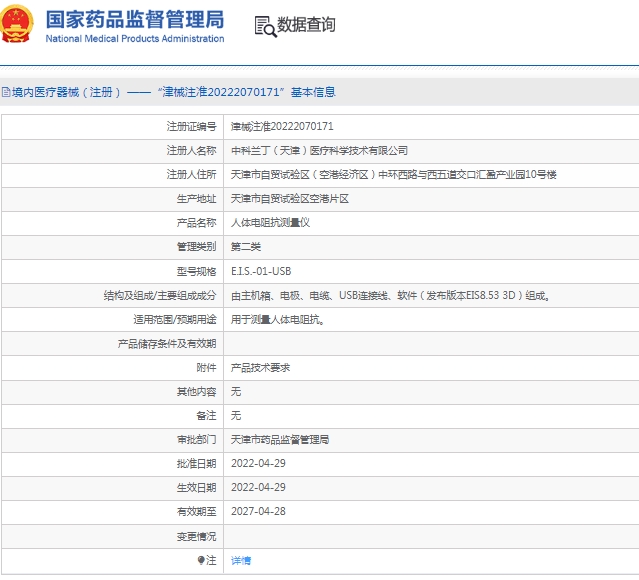Select 无 in the 备注 row
This screenshot has width=639, height=580.
point(236,416)
